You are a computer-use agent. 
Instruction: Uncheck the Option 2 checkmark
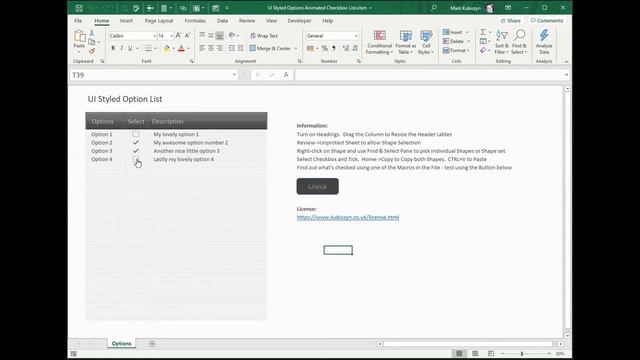(x=136, y=142)
